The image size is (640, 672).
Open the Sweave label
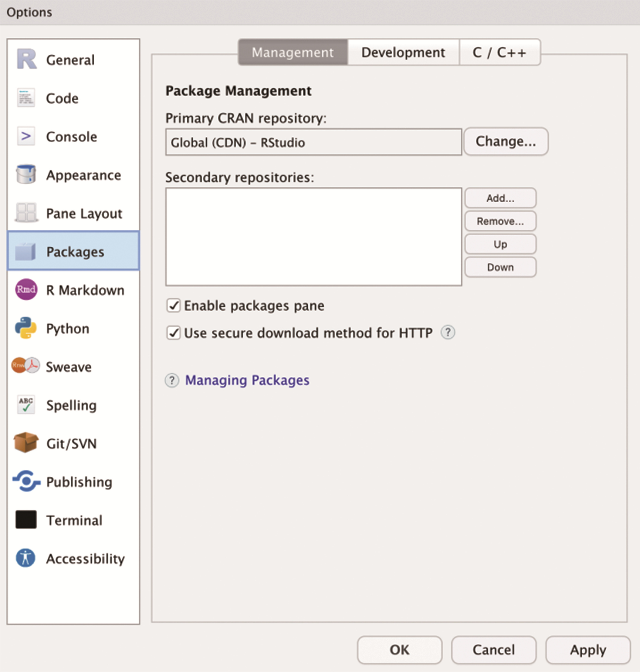68,367
